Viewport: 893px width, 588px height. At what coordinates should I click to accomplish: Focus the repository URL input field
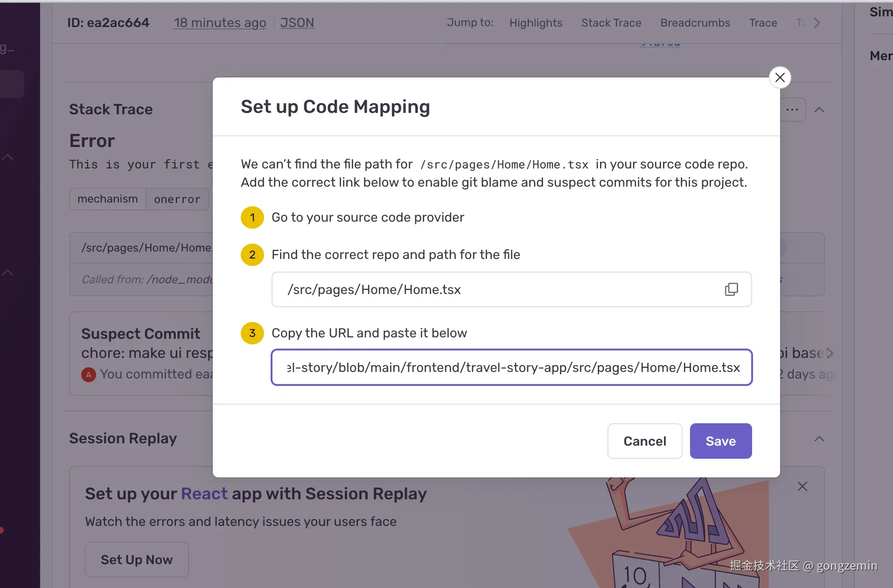click(x=511, y=368)
